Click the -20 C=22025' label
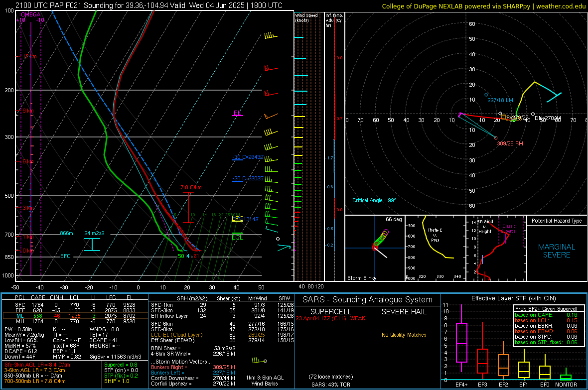The image size is (588, 390). coord(248,178)
